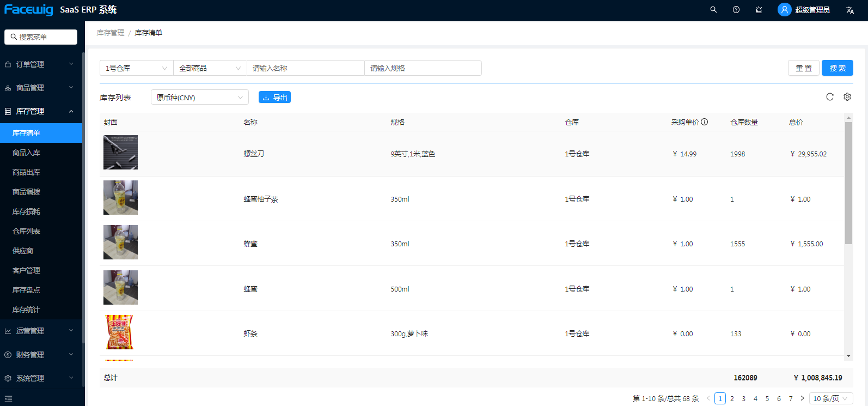Open table column settings gear
This screenshot has height=406, width=868.
(847, 97)
